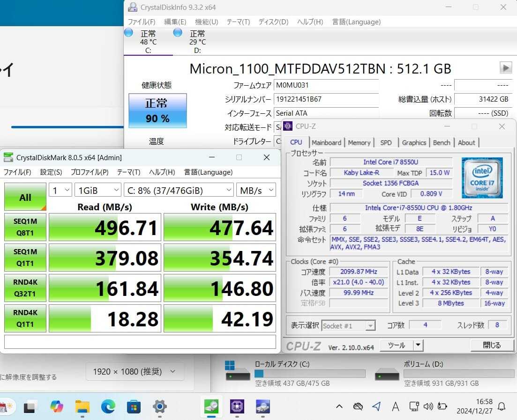Open the Local Disk (C:) drive icon
This screenshot has height=420, width=517.
pos(238,370)
